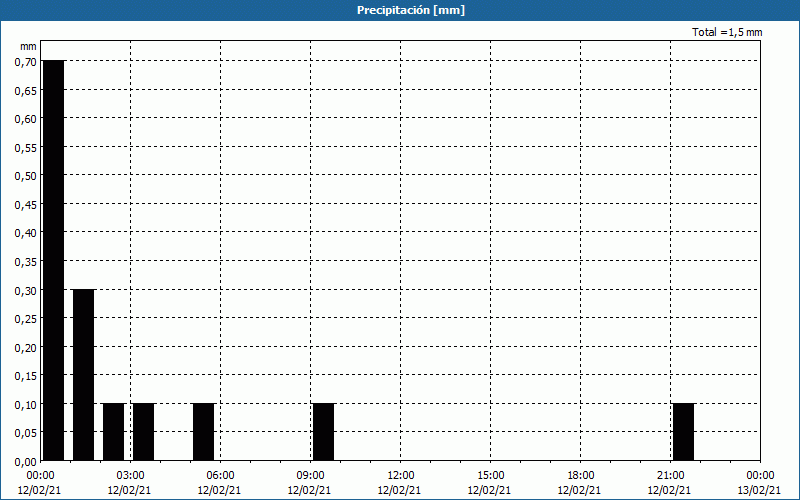The height and width of the screenshot is (500, 800).
Task: Click the 0,10 y-axis label
Action: (x=26, y=405)
